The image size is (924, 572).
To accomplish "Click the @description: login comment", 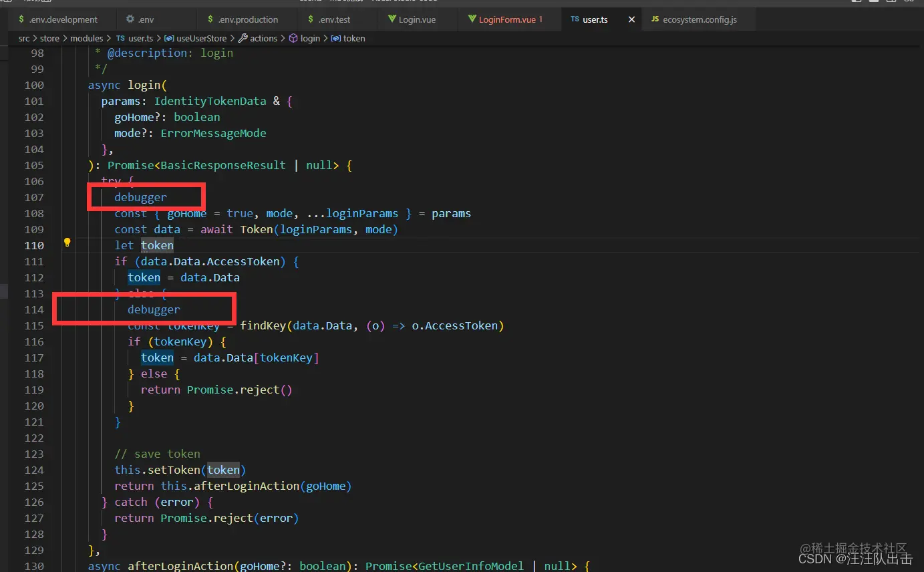I will point(170,53).
